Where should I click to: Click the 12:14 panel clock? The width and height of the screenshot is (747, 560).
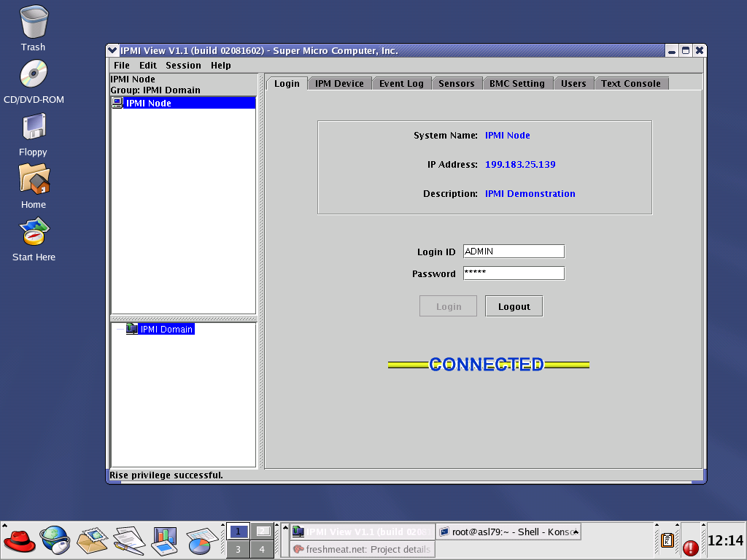click(x=725, y=540)
